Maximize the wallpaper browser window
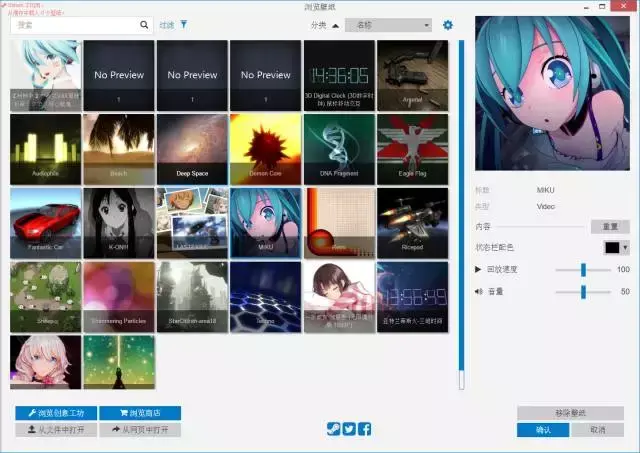The width and height of the screenshot is (640, 453). [x=602, y=6]
